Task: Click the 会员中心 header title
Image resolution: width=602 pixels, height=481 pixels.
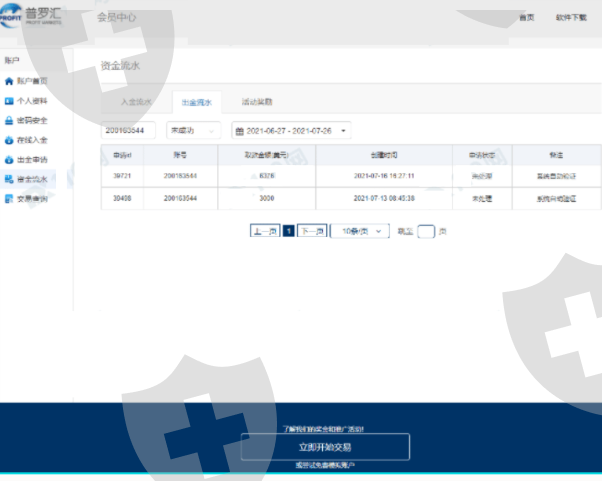Action: 117,17
